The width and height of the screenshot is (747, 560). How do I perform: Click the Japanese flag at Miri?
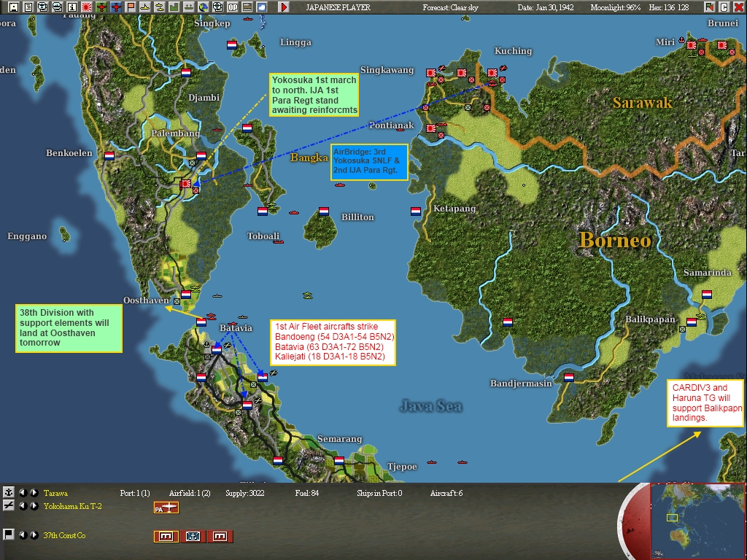692,45
